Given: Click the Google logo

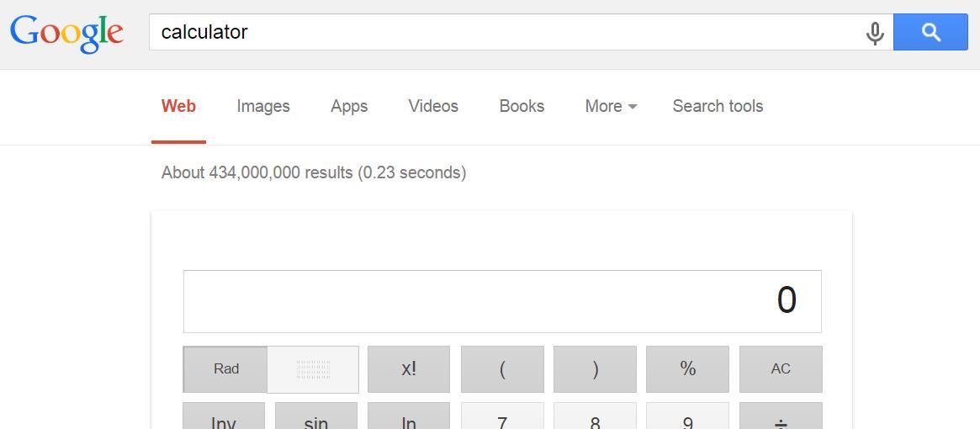Looking at the screenshot, I should (x=66, y=33).
